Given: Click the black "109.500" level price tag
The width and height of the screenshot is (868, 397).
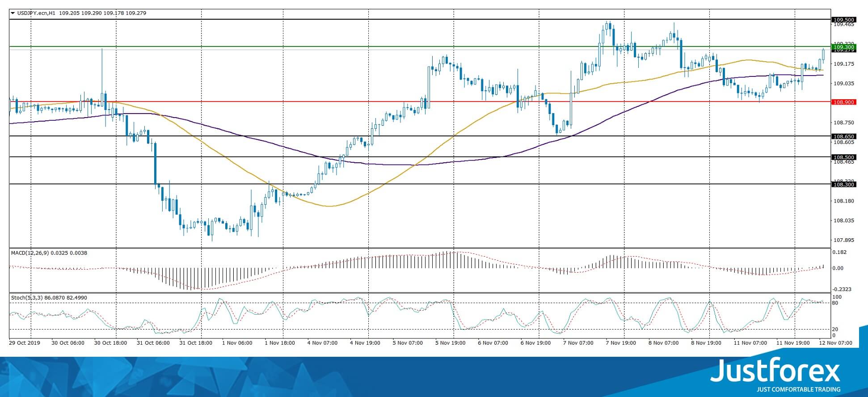Looking at the screenshot, I should 843,20.
